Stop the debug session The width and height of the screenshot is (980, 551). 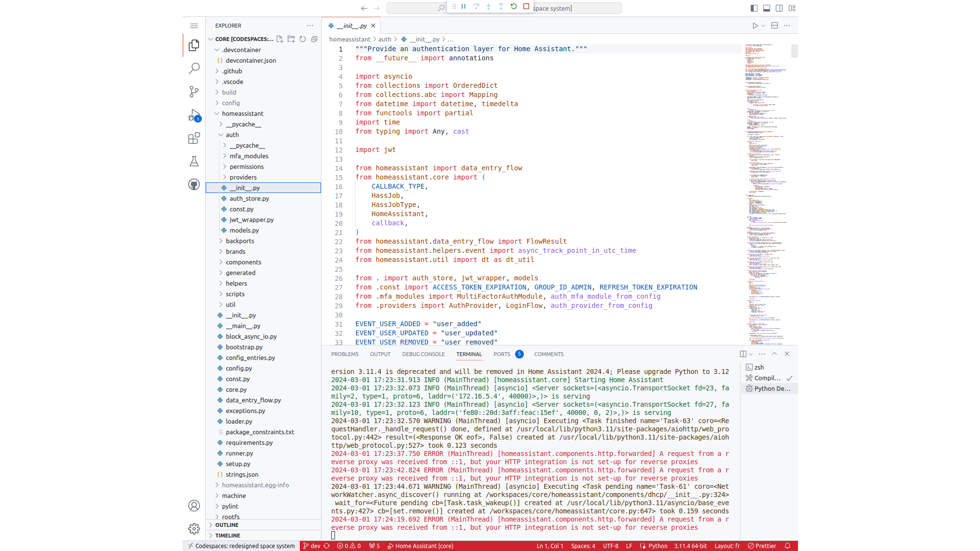click(x=526, y=7)
